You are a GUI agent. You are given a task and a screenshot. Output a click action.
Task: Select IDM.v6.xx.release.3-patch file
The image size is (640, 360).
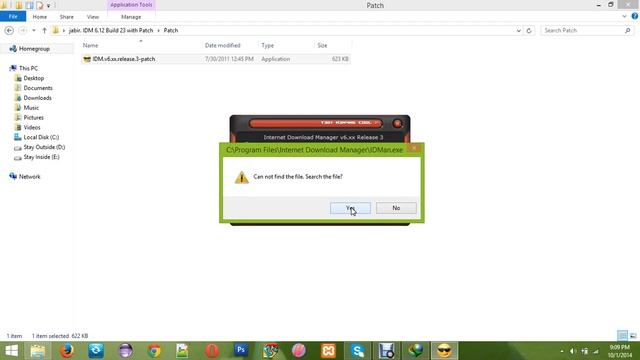(216, 59)
